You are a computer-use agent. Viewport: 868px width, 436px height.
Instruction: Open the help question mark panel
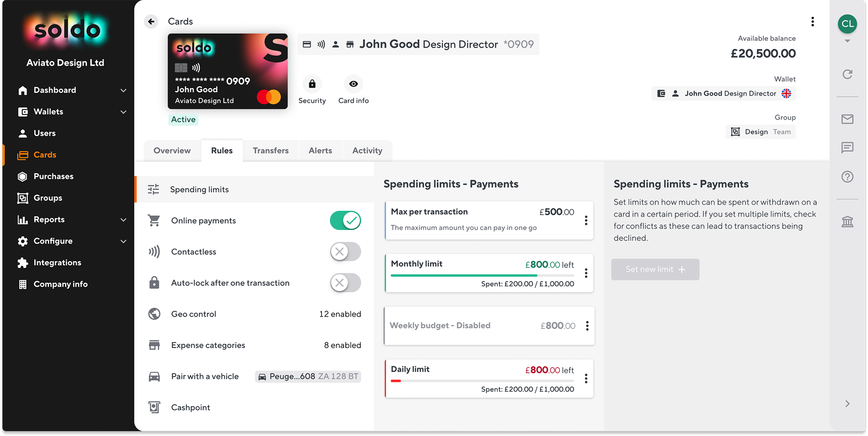click(x=848, y=177)
